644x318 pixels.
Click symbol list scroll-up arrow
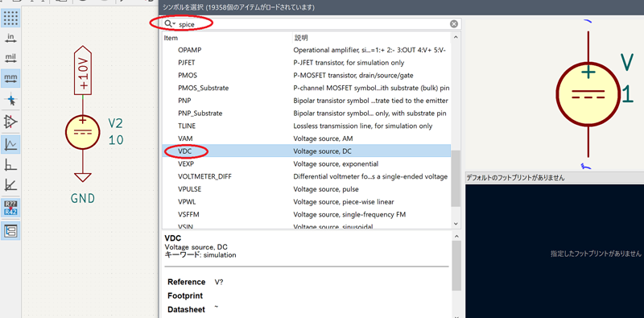click(456, 37)
